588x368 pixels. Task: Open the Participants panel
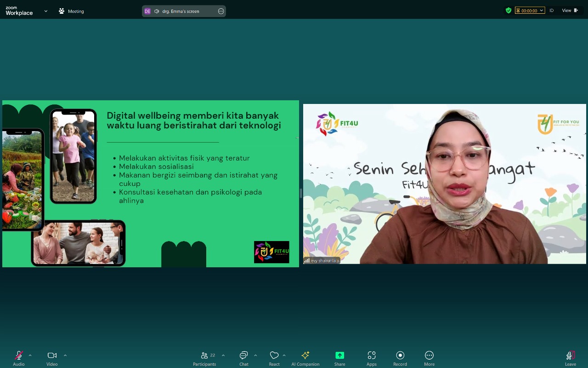[204, 356]
